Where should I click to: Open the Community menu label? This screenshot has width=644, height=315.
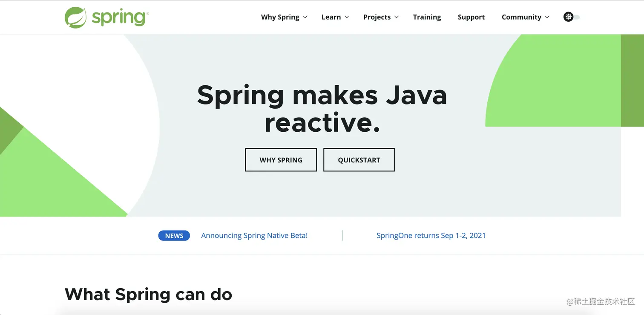click(521, 17)
